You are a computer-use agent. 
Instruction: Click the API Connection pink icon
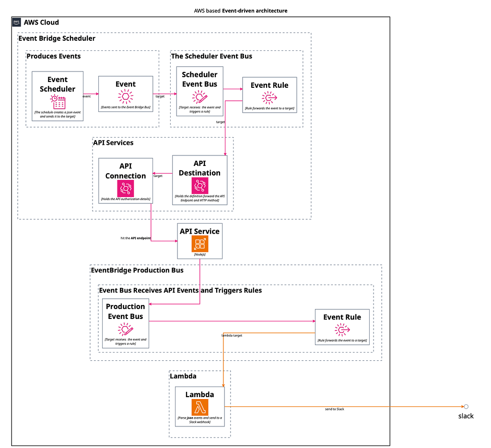tap(126, 189)
